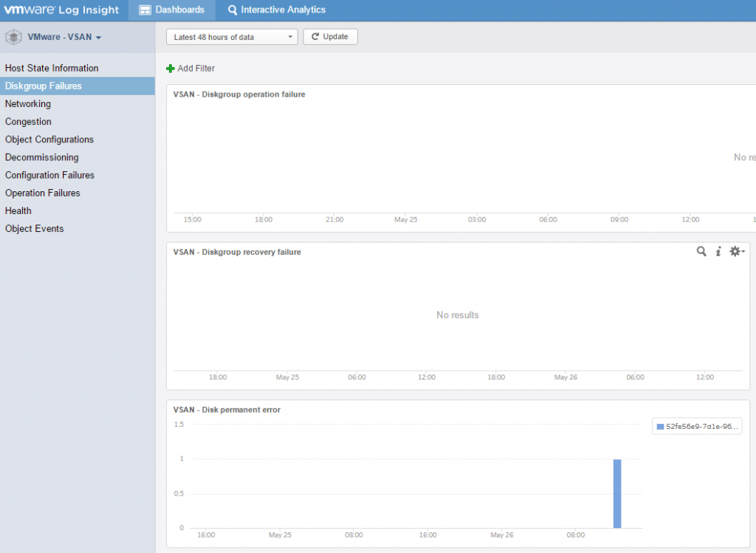This screenshot has width=756, height=553.
Task: Click the blue bar in Disk permanent error chart
Action: pyautogui.click(x=617, y=494)
